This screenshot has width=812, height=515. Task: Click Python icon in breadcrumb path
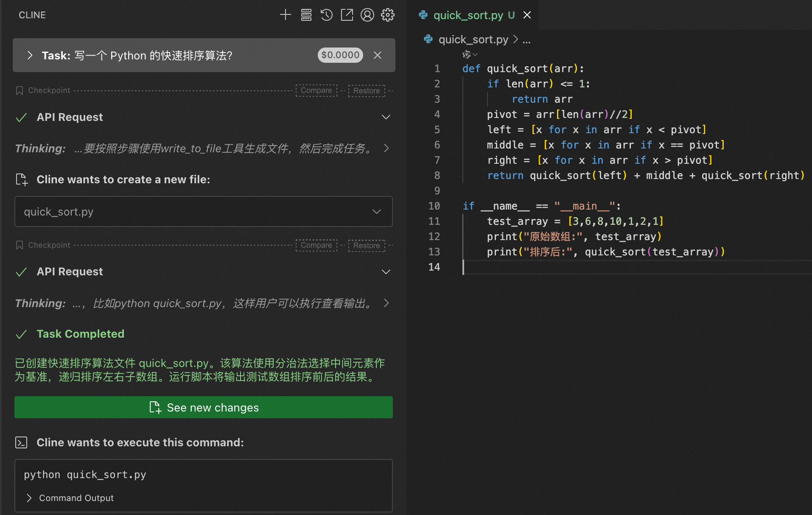(x=428, y=39)
